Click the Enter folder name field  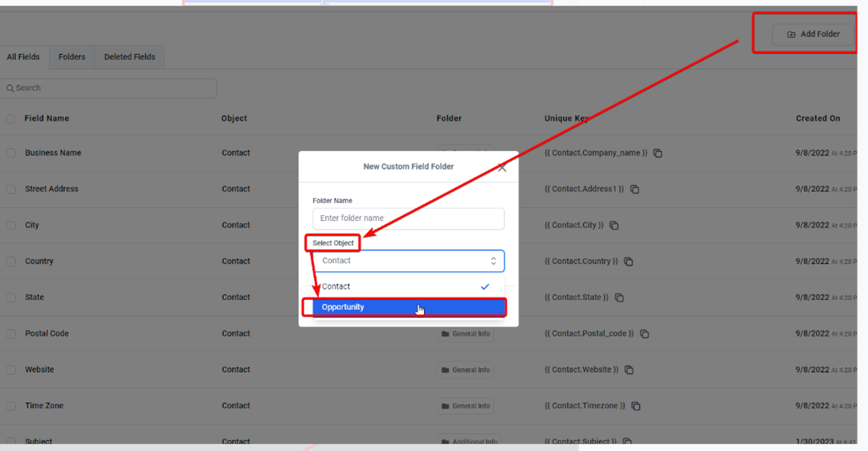pos(408,218)
